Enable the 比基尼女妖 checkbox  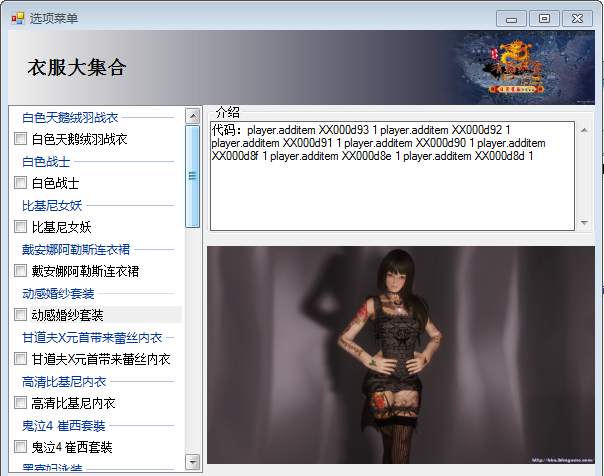coord(20,227)
